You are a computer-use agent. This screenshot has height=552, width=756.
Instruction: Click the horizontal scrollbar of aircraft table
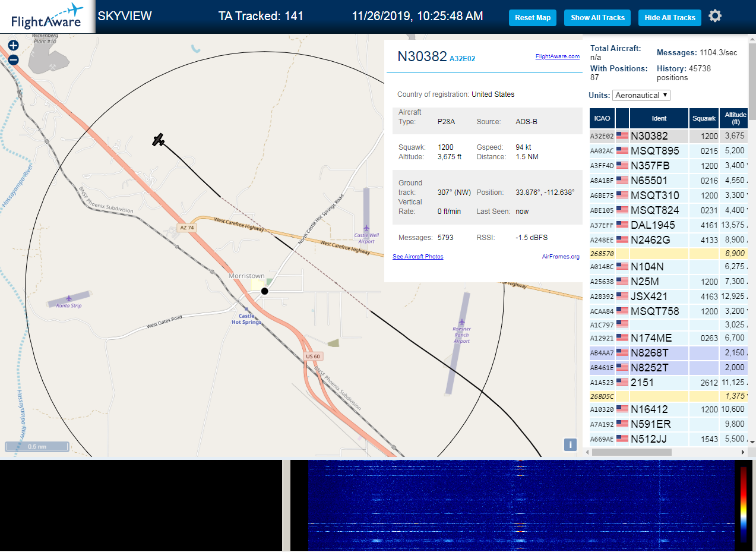click(x=631, y=452)
